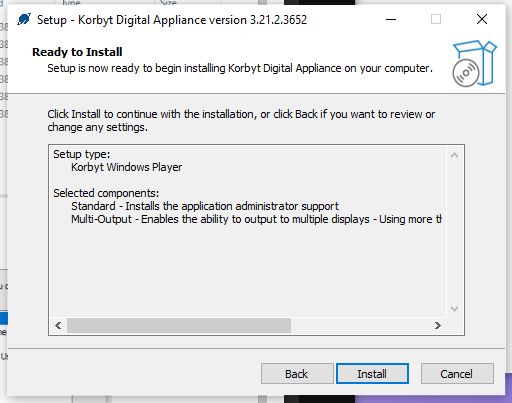Image resolution: width=512 pixels, height=403 pixels.
Task: Click empty horizontal scrollbar track right of thumb
Action: tap(360, 325)
